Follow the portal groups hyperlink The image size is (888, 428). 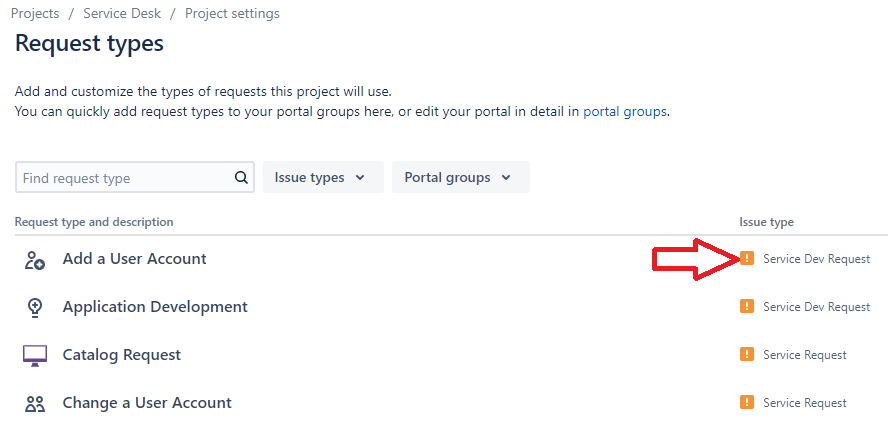(x=625, y=112)
